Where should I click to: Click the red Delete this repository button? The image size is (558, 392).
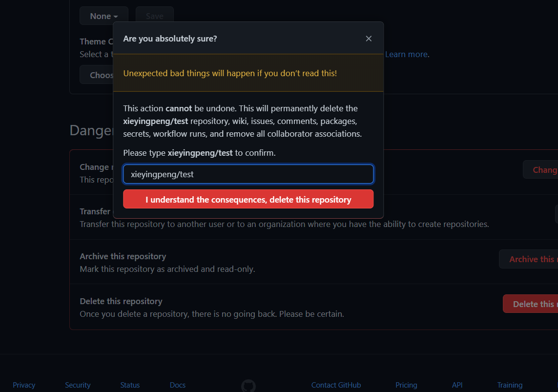pyautogui.click(x=530, y=304)
